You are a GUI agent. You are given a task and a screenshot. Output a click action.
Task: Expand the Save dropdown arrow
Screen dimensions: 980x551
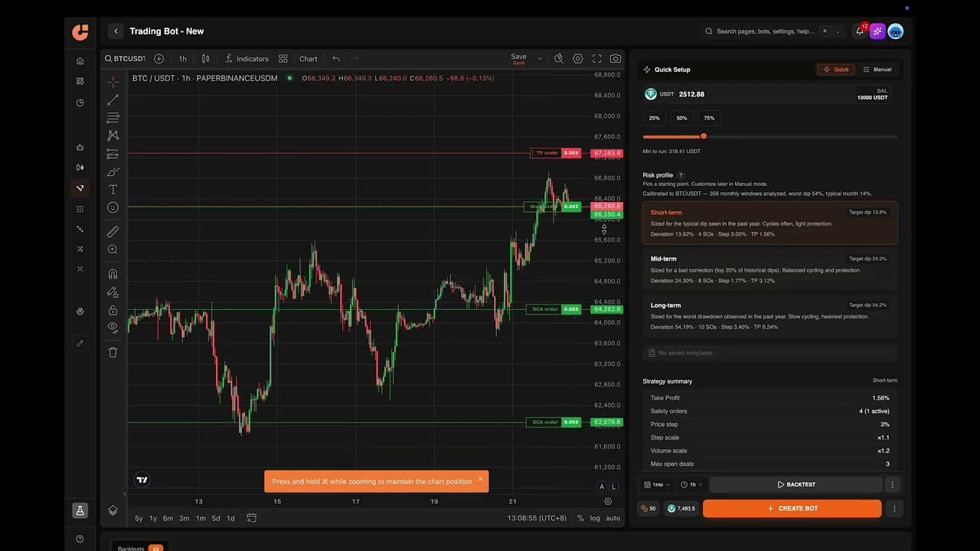coord(540,58)
